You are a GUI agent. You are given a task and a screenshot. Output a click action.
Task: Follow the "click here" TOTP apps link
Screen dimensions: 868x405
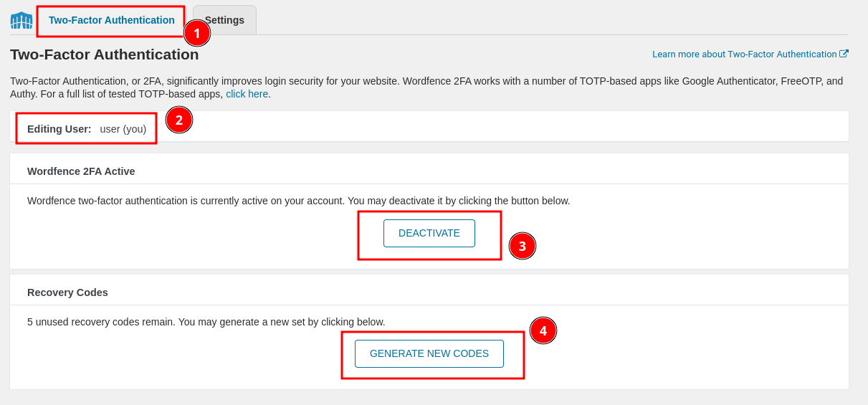tap(247, 94)
